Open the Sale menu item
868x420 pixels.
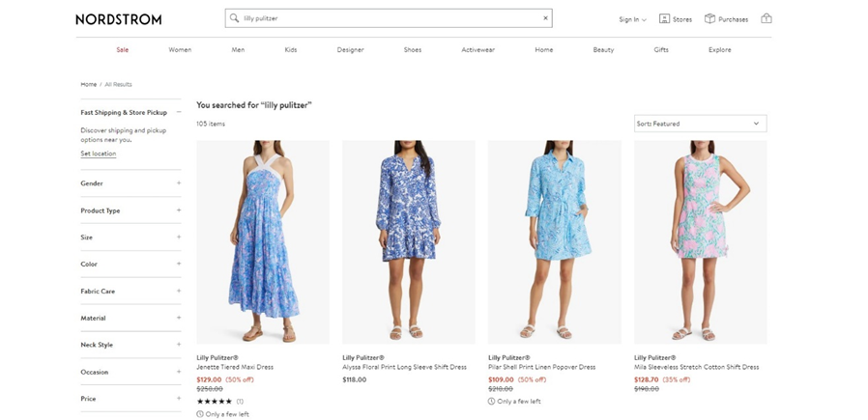pyautogui.click(x=123, y=49)
